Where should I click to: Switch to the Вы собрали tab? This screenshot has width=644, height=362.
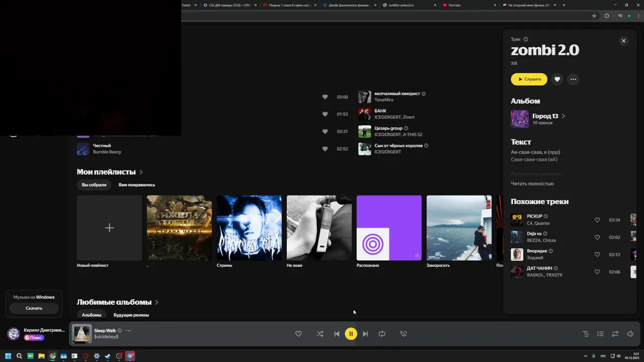click(x=94, y=185)
